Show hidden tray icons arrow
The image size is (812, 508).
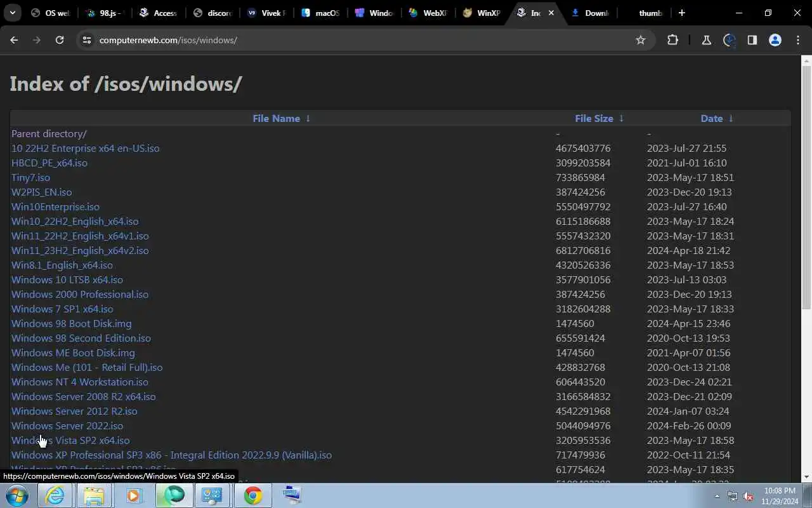coord(717,496)
